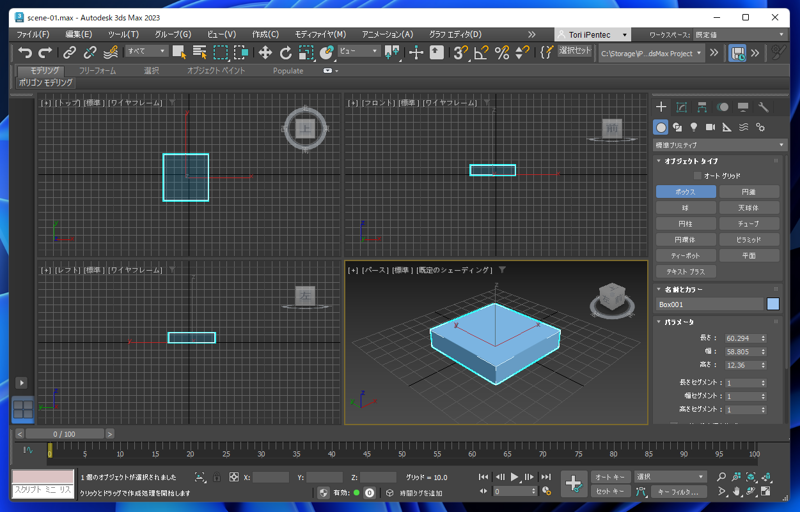Open the ワークスペース 既定値 dropdown
Image resolution: width=800 pixels, height=512 pixels.
click(739, 35)
